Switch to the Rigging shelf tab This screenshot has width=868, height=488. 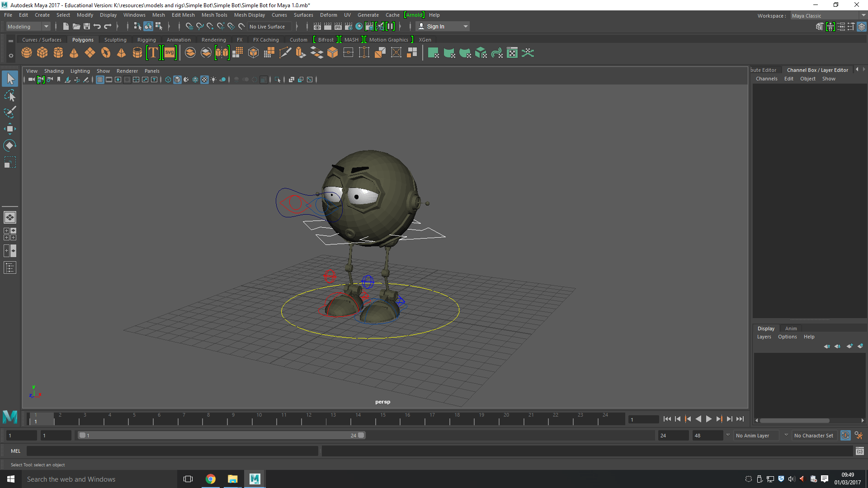coord(146,40)
